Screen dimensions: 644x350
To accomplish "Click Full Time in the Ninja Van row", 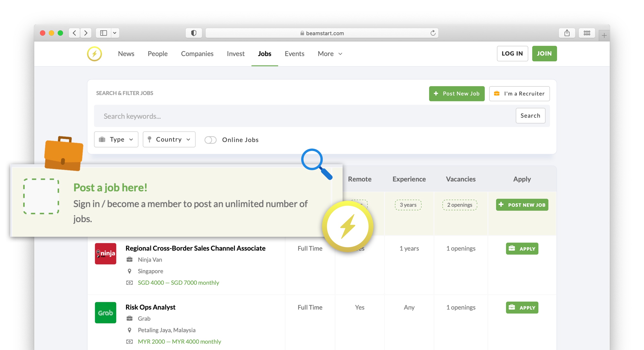I will point(310,248).
